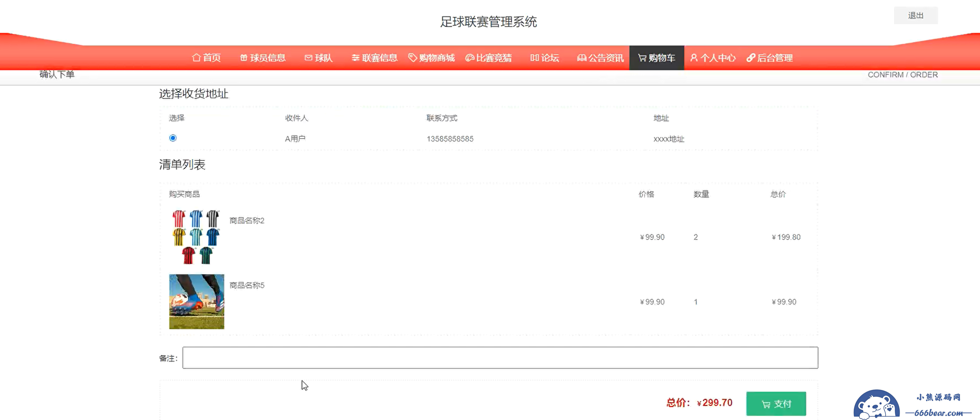Click the 购买商品 column header

[185, 194]
